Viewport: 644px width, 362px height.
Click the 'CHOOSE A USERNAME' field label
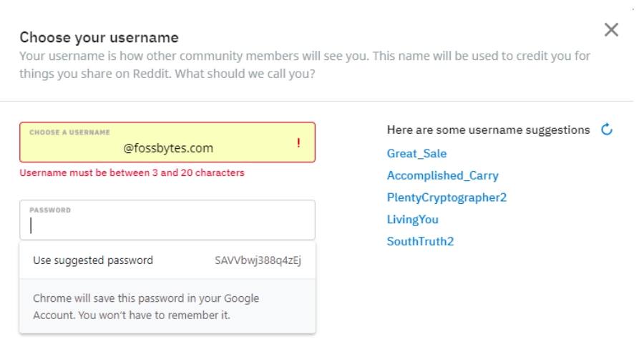69,132
